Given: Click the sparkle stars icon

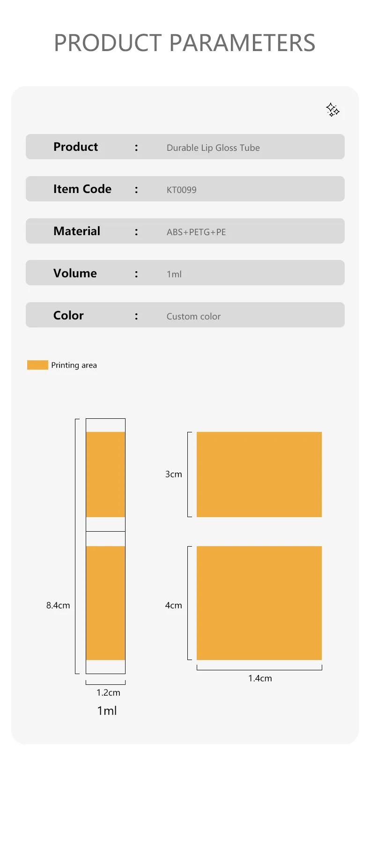Looking at the screenshot, I should pos(333,110).
